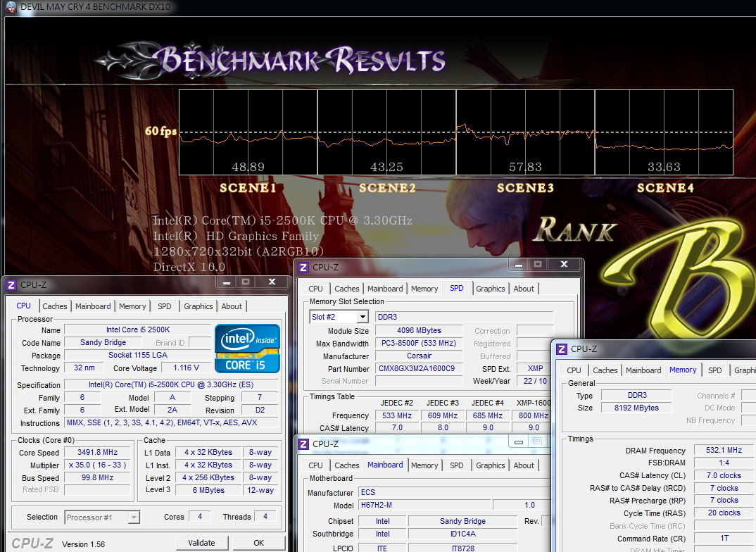The image size is (756, 552).
Task: Switch to Caches tab in left CPU-Z window
Action: coord(54,306)
